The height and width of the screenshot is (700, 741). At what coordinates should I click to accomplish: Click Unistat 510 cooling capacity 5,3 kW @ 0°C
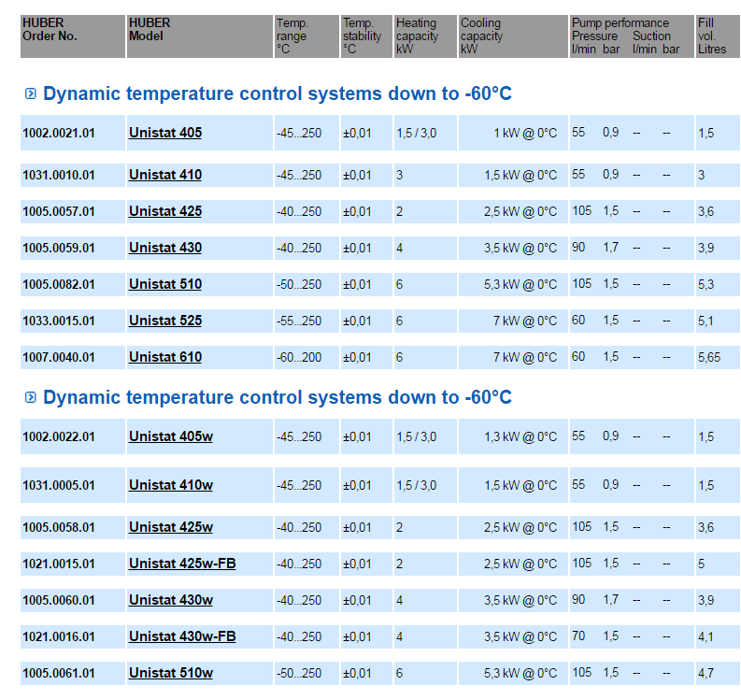[x=520, y=284]
